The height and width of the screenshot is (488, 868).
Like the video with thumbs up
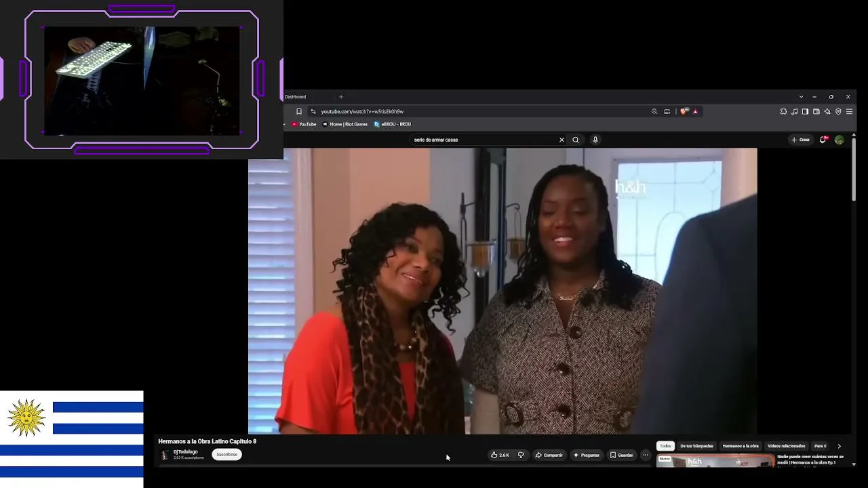click(x=500, y=455)
